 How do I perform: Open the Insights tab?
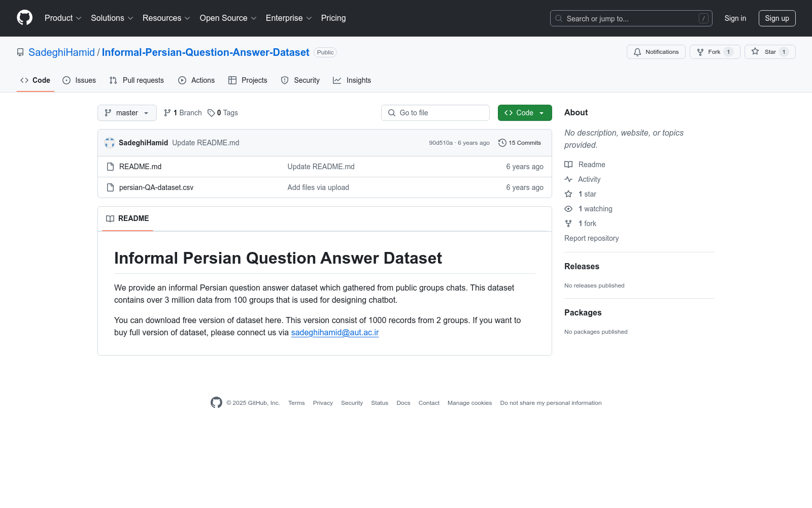click(352, 80)
